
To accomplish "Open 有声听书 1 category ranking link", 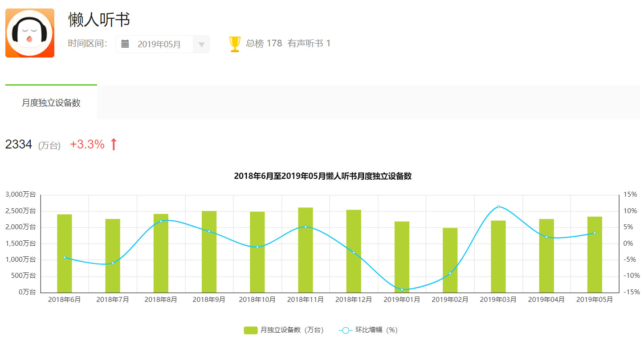I will (309, 43).
